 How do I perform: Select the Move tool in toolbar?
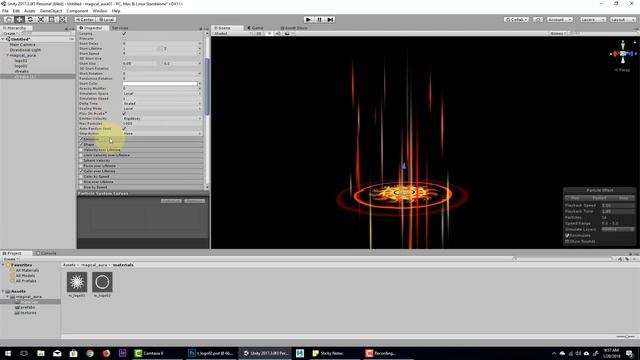pyautogui.click(x=19, y=19)
